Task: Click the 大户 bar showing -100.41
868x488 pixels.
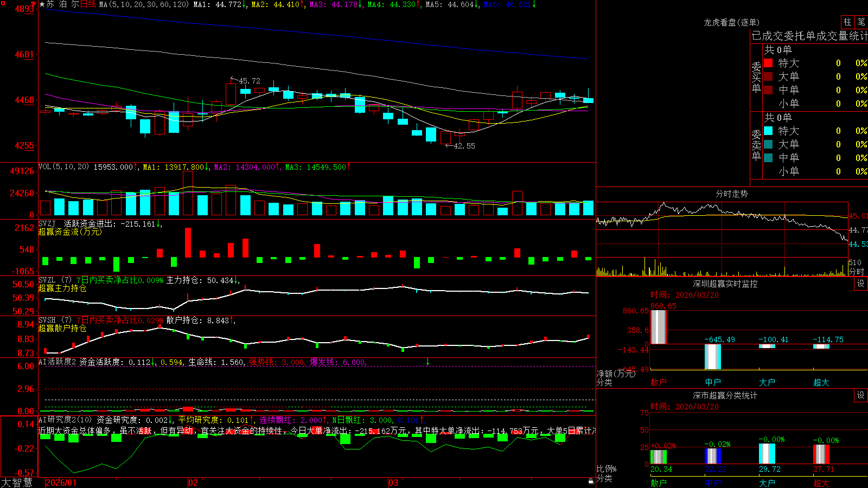Action: (x=767, y=346)
